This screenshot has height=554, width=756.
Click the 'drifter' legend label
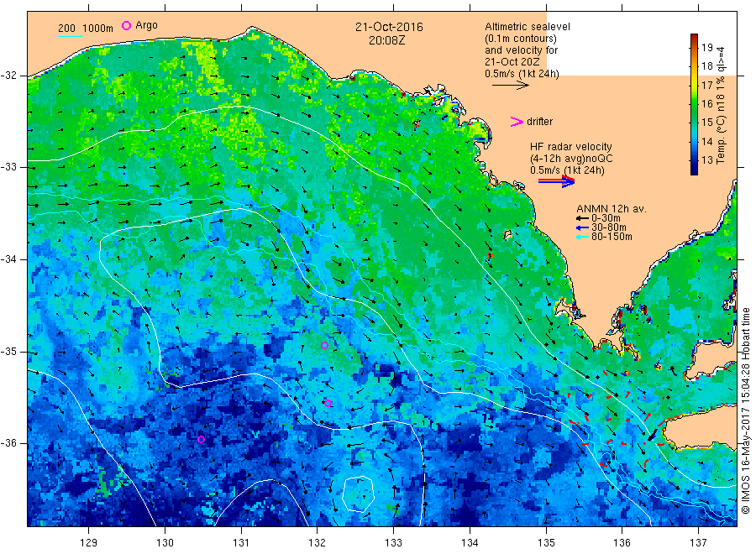[539, 122]
